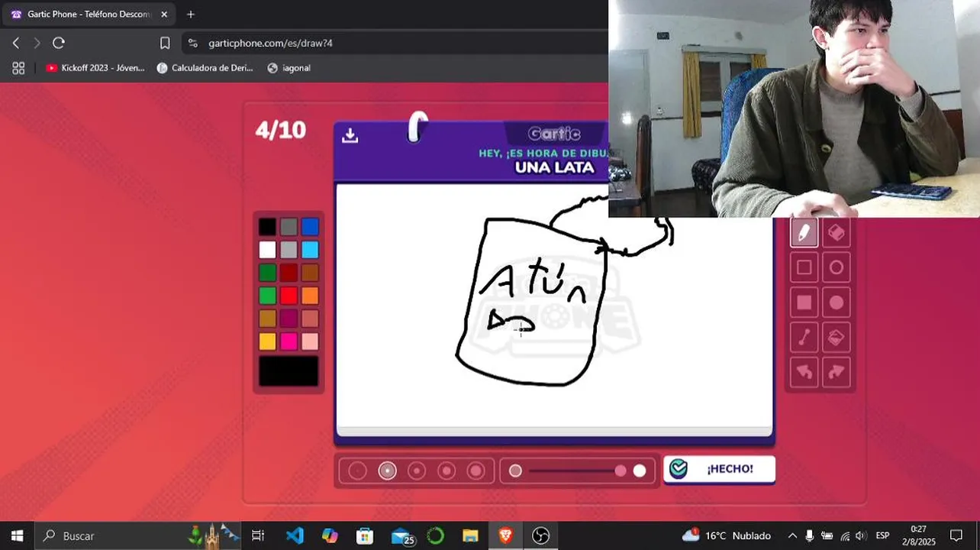The image size is (980, 550).
Task: Click the green checkmark on ¡HECHO!
Action: click(678, 469)
